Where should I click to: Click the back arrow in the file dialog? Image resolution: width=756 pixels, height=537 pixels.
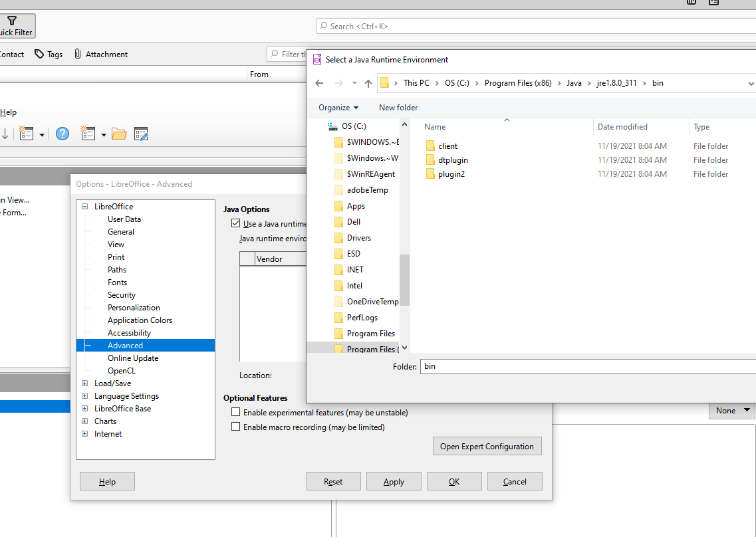(x=318, y=82)
